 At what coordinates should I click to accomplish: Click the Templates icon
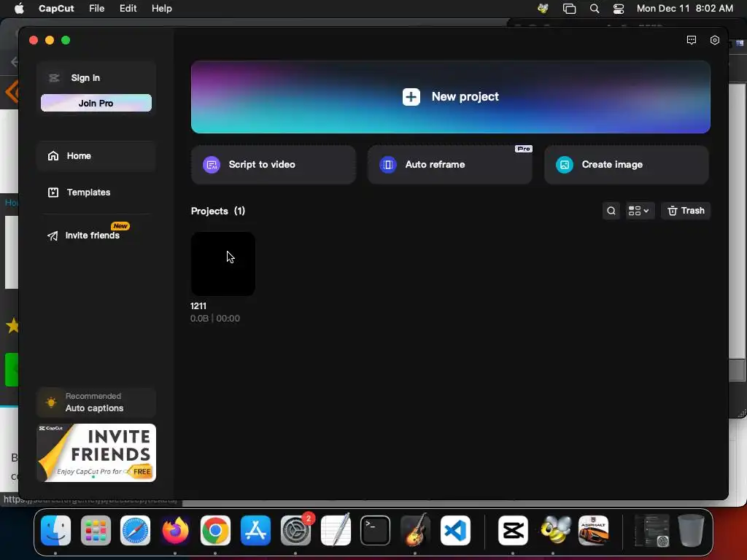pyautogui.click(x=53, y=192)
